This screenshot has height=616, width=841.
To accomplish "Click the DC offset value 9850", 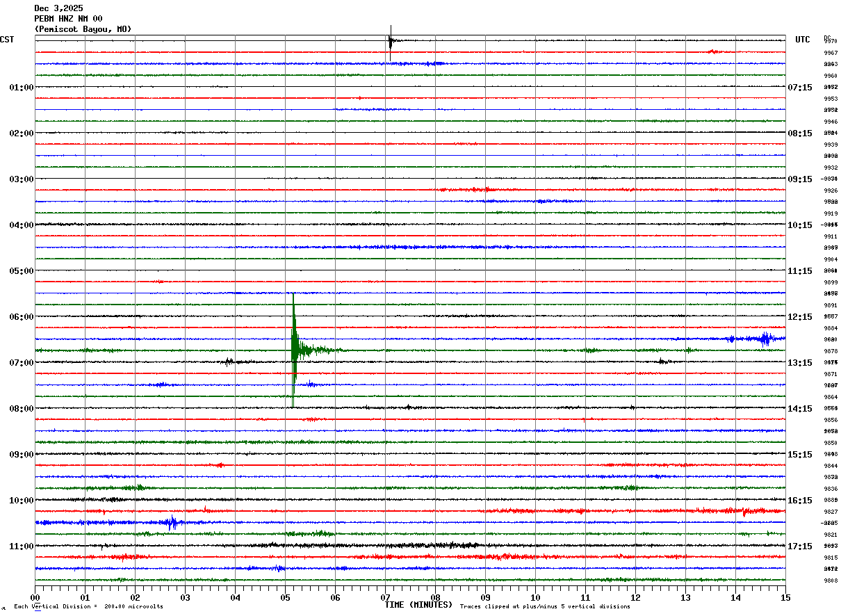I will point(830,443).
